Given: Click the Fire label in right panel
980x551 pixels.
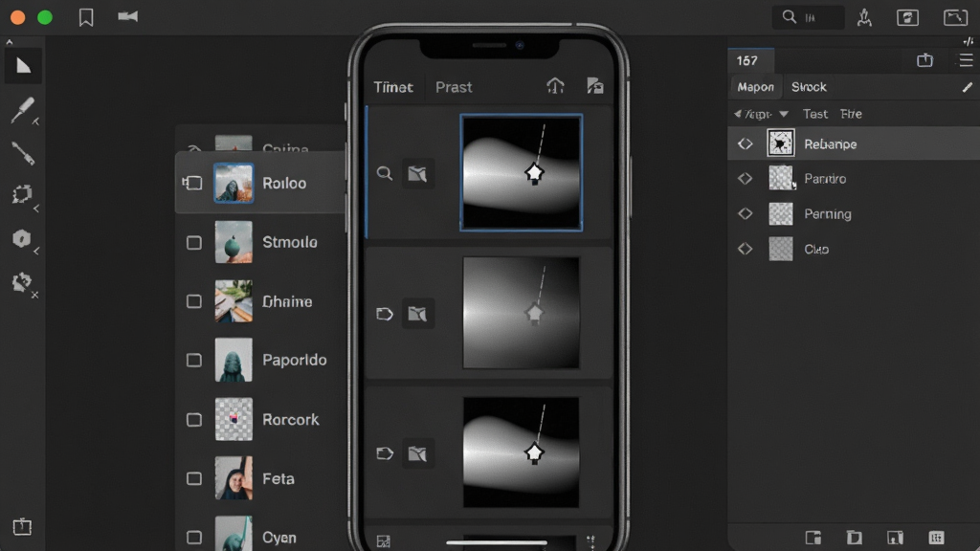Looking at the screenshot, I should pos(851,114).
